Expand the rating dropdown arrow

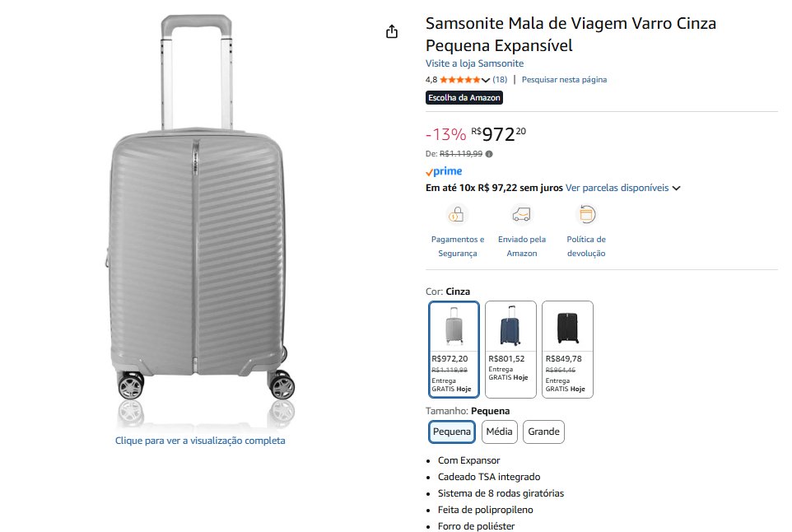486,80
